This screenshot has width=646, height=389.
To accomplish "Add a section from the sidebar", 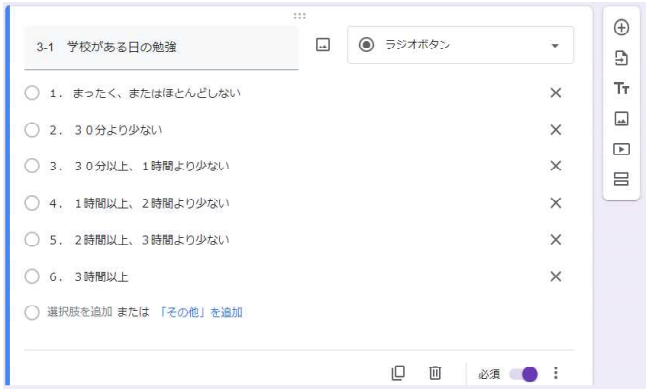I will tap(621, 179).
